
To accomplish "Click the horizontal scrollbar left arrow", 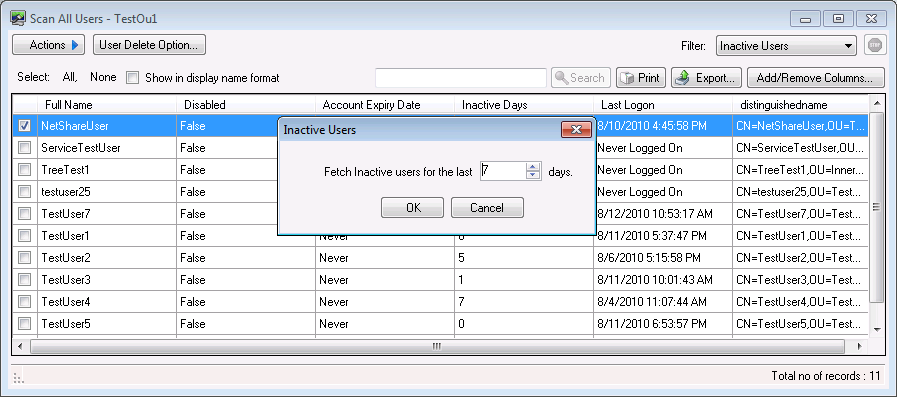I will tap(21, 346).
